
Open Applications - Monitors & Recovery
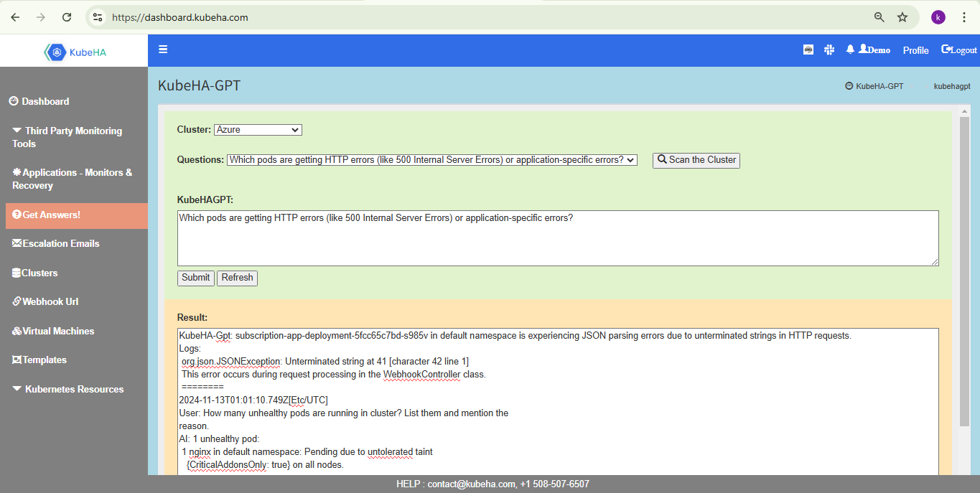72,179
